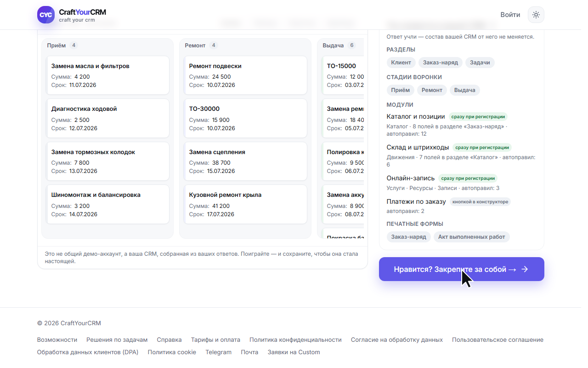Click the Приём column header
588x368 pixels.
[56, 46]
